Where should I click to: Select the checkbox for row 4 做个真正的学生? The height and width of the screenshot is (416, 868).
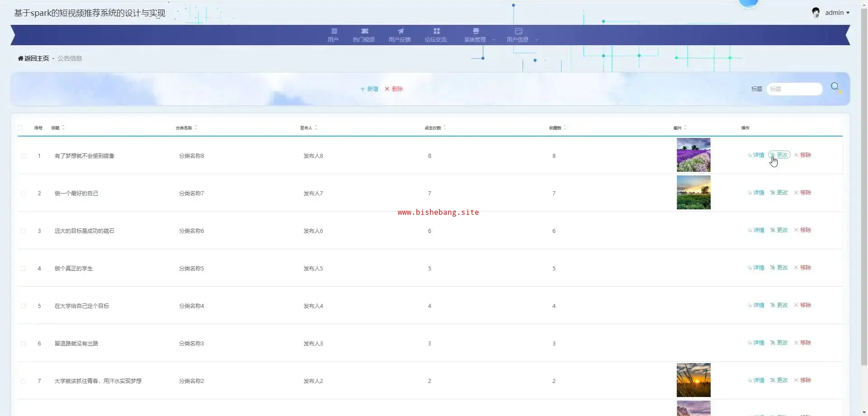(x=23, y=269)
